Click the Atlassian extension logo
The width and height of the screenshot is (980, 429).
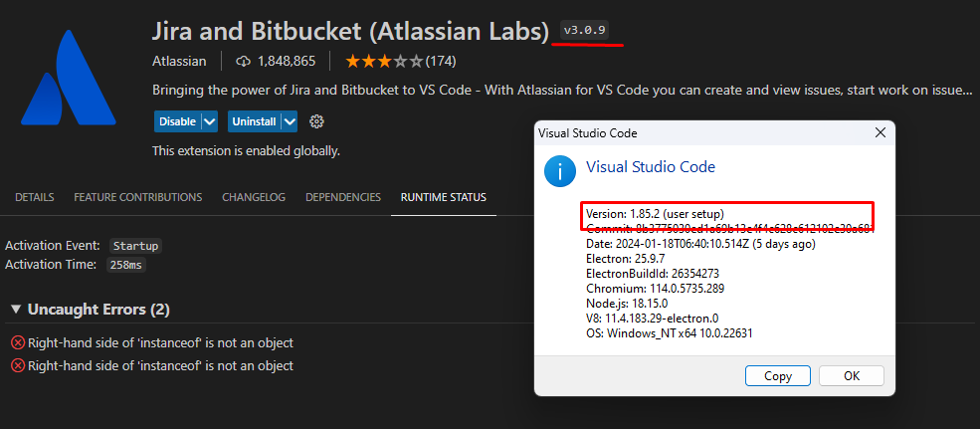tap(68, 78)
